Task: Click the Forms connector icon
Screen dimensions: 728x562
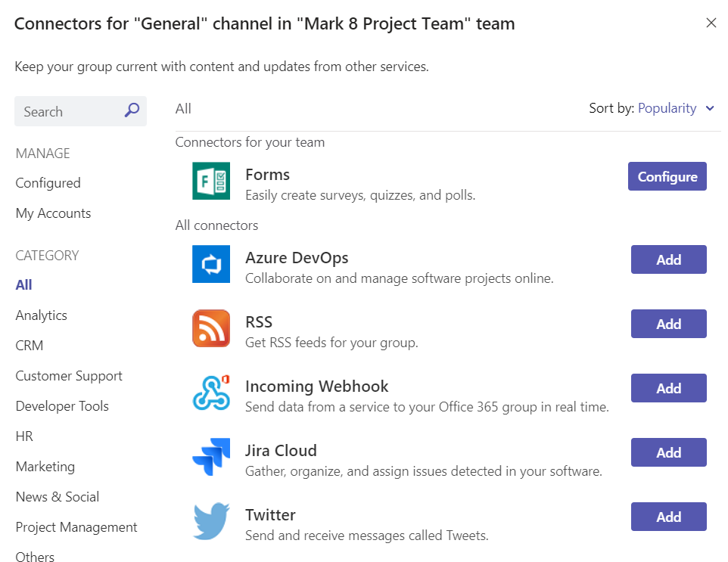Action: [211, 181]
